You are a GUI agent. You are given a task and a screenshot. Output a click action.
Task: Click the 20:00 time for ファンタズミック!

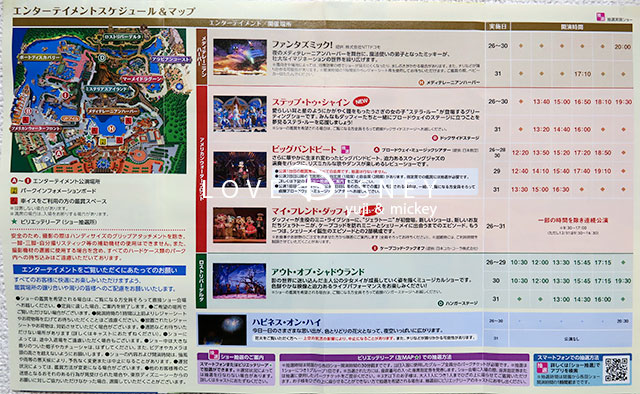click(623, 47)
